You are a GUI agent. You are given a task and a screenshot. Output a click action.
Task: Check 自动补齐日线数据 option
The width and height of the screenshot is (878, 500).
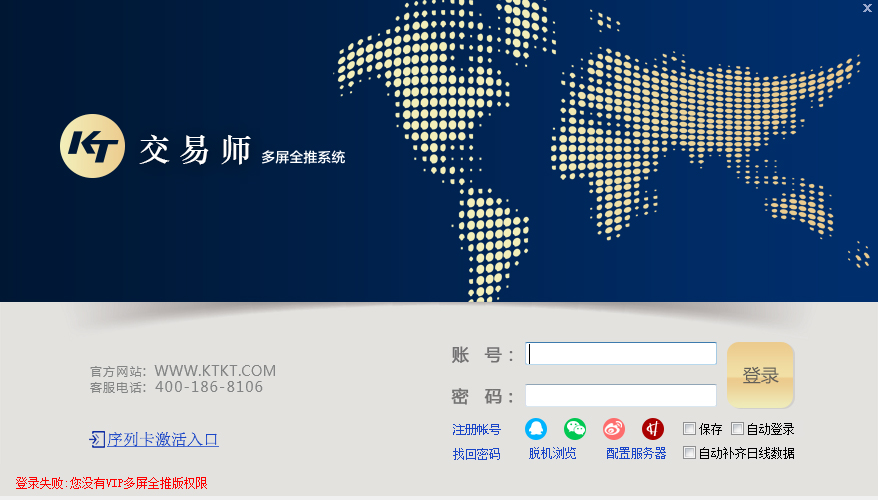click(x=689, y=452)
